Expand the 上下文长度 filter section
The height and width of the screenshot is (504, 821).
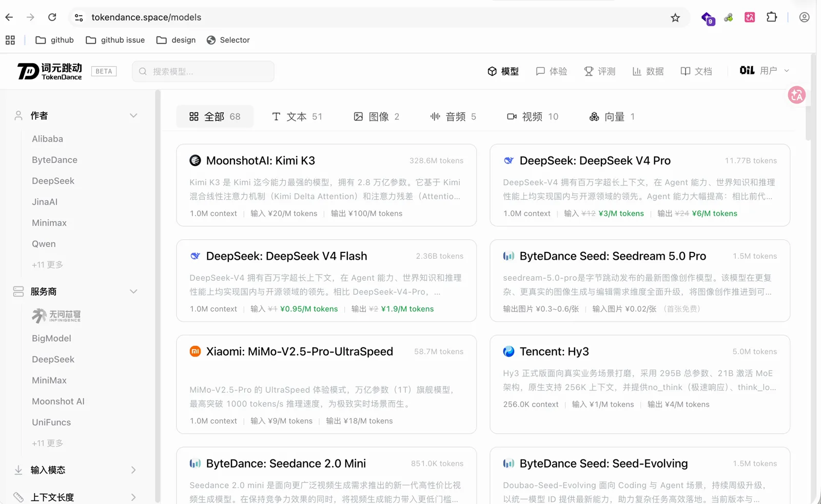tap(133, 497)
